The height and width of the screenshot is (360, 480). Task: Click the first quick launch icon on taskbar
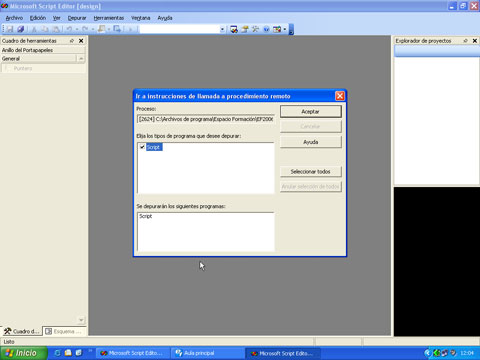pos(57,353)
